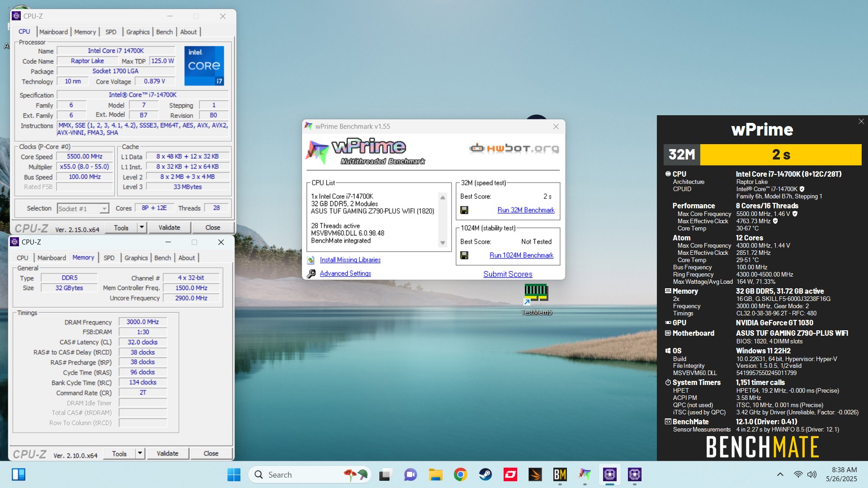Open the TestMem5 desktop shortcut
This screenshot has height=488, width=868.
tap(536, 299)
